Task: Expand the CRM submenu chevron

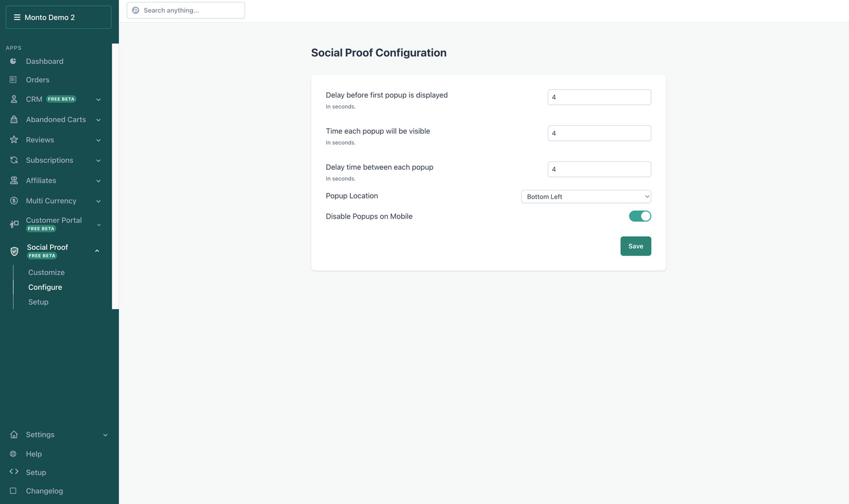Action: click(x=98, y=100)
